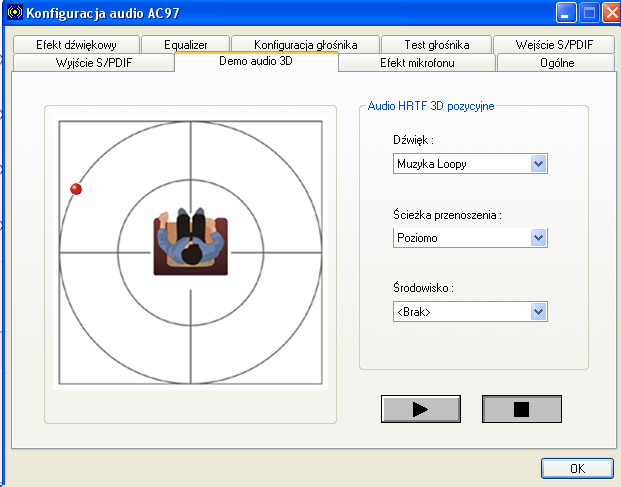The image size is (621, 487).
Task: Switch to the Ogólne tab
Action: point(557,63)
